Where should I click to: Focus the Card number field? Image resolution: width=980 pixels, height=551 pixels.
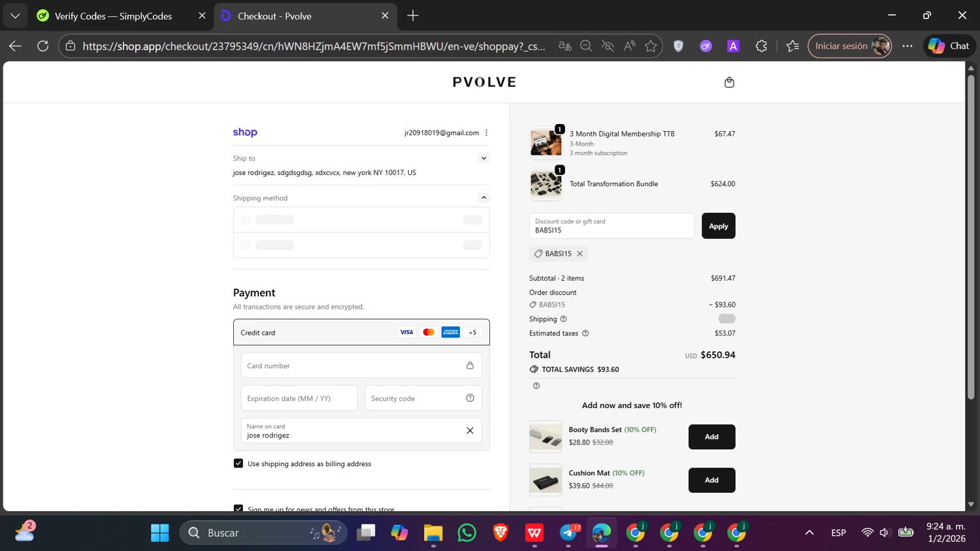(361, 366)
